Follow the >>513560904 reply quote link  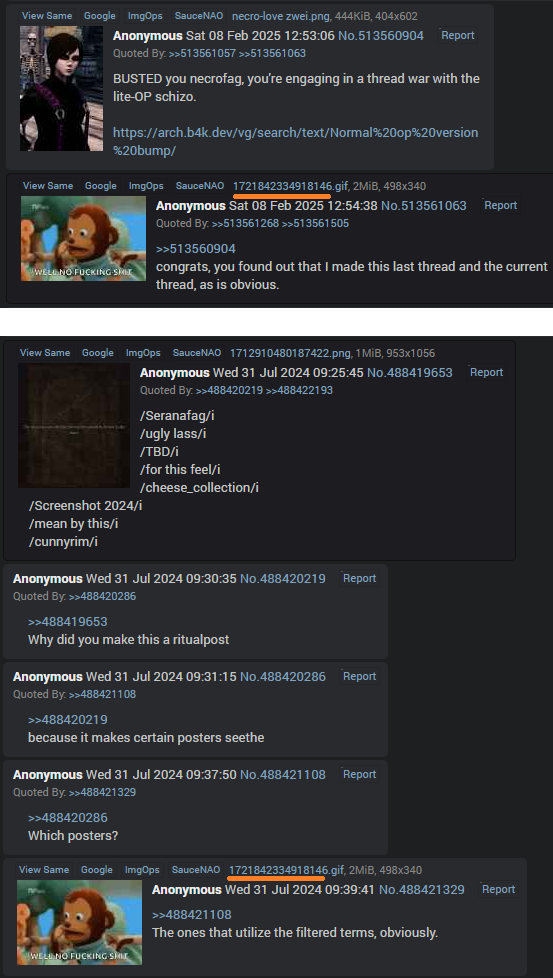[196, 249]
